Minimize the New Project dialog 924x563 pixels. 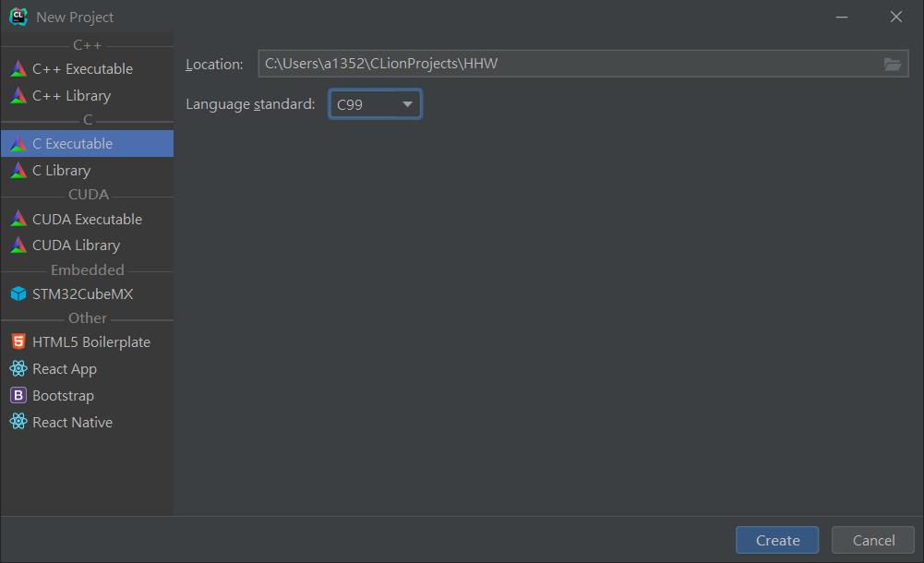click(842, 18)
